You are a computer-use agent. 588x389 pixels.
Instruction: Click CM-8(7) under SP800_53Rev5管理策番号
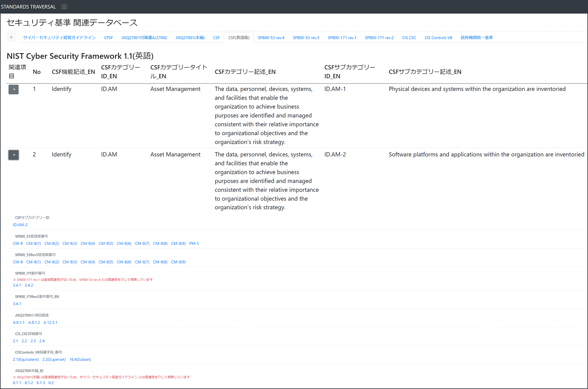142,262
